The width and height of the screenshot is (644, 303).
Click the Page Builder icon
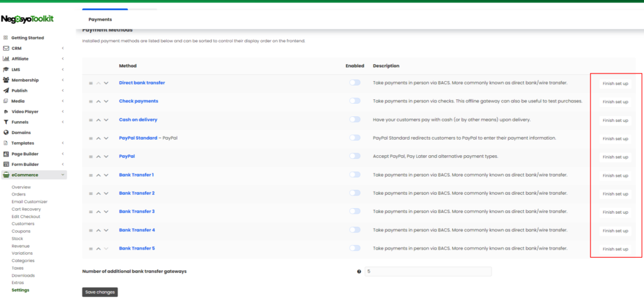[x=6, y=154]
